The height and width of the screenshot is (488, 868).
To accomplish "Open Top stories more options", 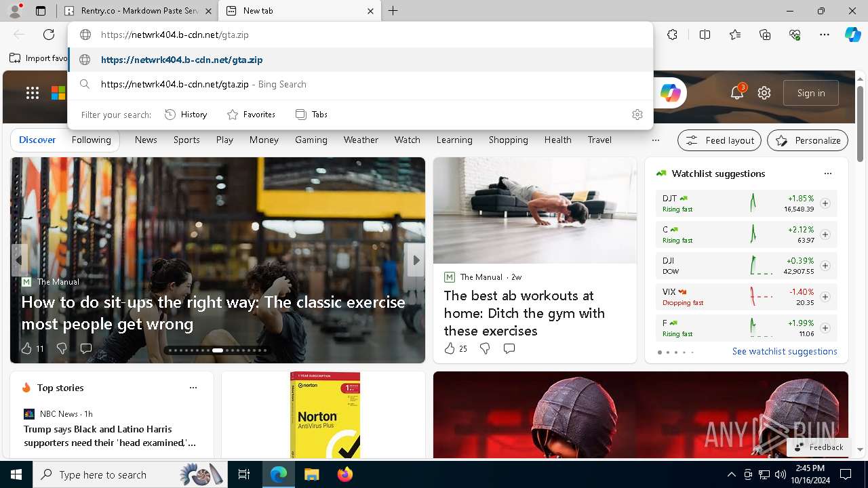I will point(193,388).
